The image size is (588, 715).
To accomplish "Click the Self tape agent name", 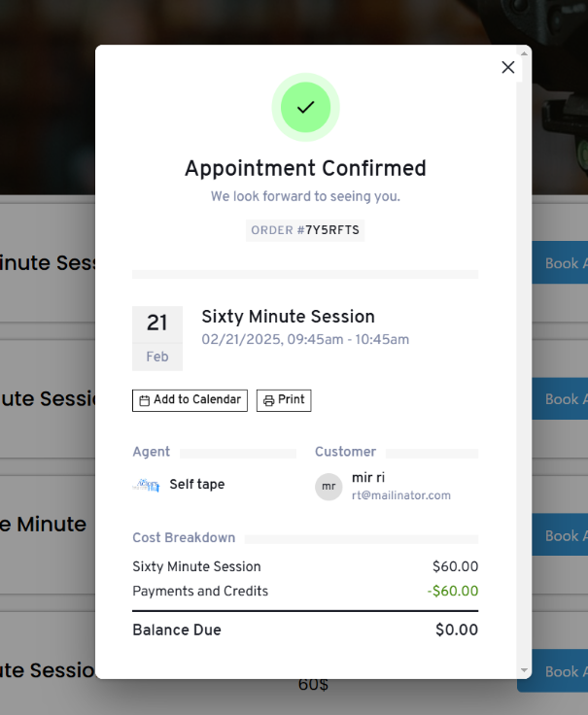I will 197,484.
